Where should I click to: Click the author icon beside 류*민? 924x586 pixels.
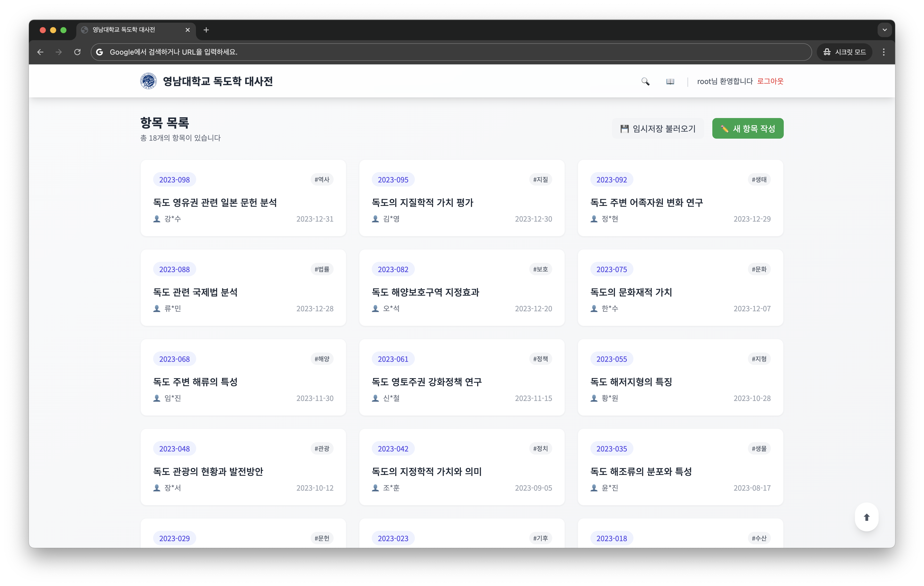click(156, 309)
